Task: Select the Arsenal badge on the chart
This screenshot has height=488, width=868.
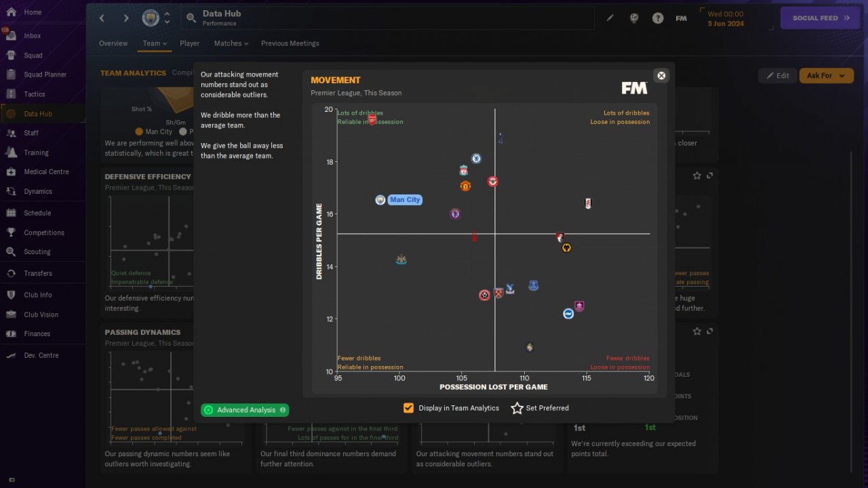Action: (372, 119)
